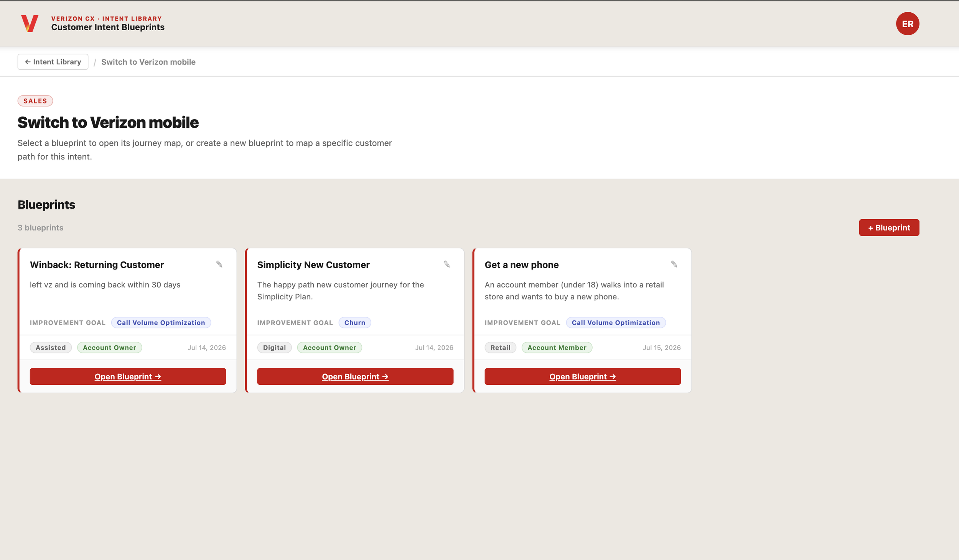Go back to Intent Library
The height and width of the screenshot is (560, 959).
pyautogui.click(x=53, y=62)
